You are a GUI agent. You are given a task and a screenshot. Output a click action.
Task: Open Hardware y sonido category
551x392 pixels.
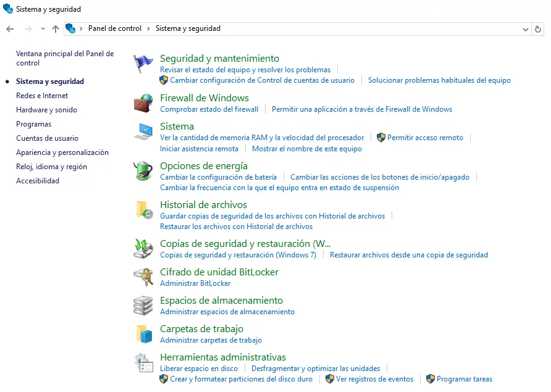coord(46,110)
